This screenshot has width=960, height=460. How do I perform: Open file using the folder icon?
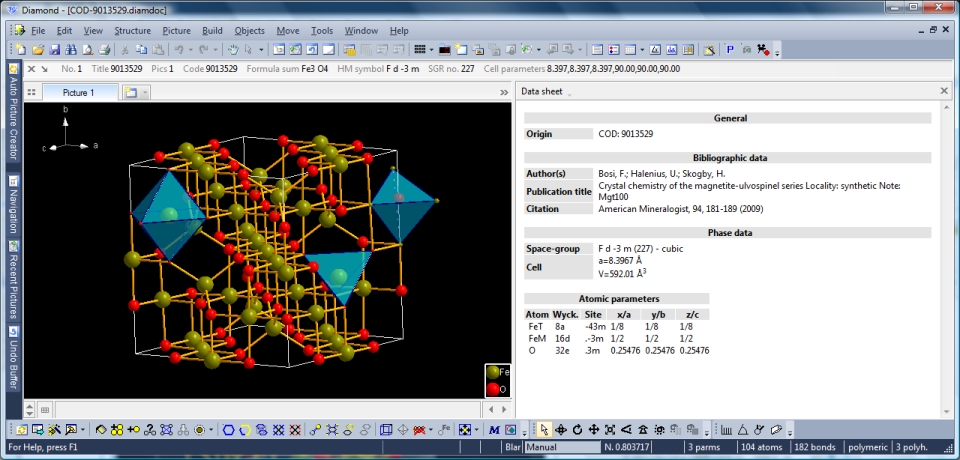(x=38, y=49)
